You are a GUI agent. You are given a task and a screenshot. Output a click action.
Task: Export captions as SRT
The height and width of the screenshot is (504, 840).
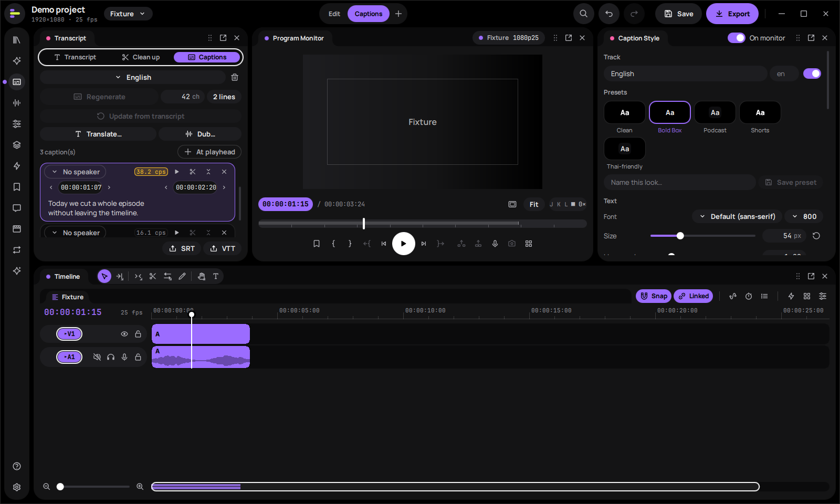click(182, 248)
